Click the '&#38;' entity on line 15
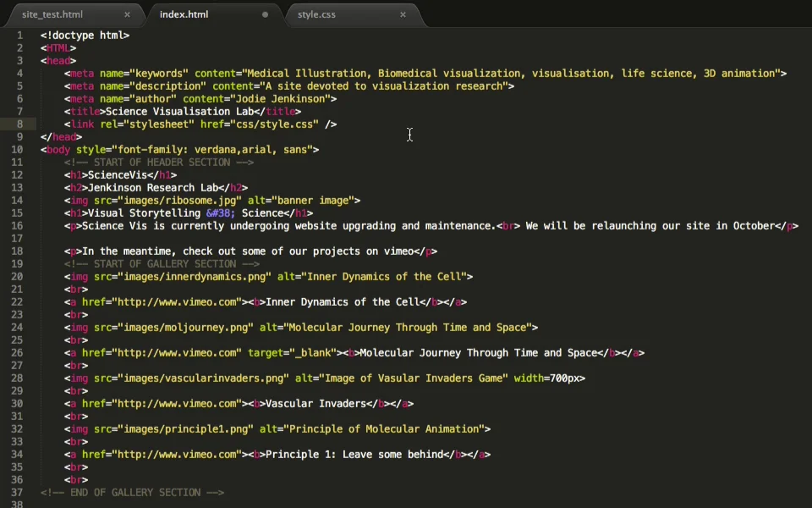This screenshot has width=812, height=508. [221, 213]
